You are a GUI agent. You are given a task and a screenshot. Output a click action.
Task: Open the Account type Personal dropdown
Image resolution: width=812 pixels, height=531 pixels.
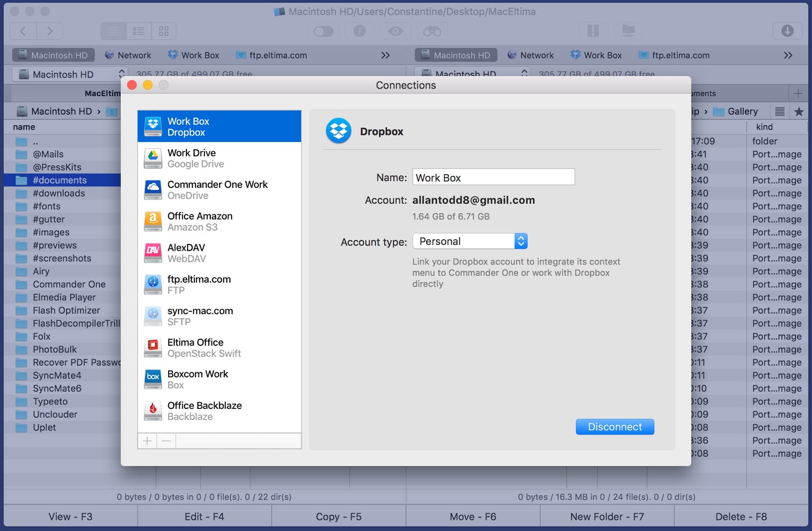point(470,241)
